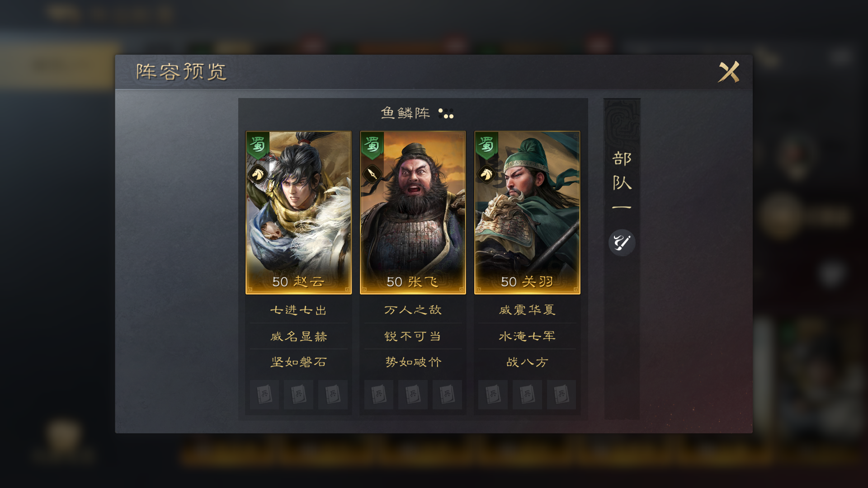Image resolution: width=868 pixels, height=488 pixels.
Task: Select middle empty tactic book slot under 张飞
Action: [413, 394]
